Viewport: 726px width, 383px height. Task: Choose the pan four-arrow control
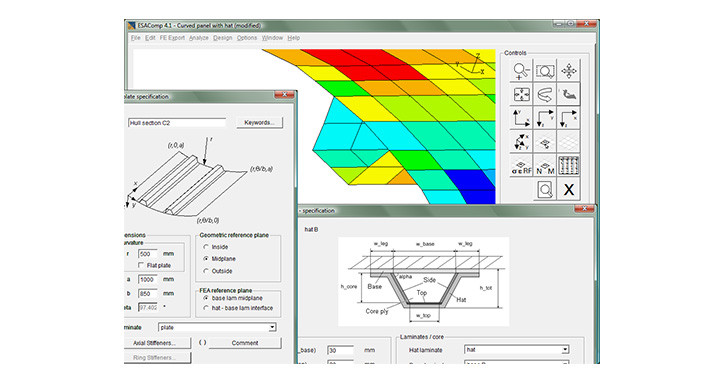coord(569,71)
